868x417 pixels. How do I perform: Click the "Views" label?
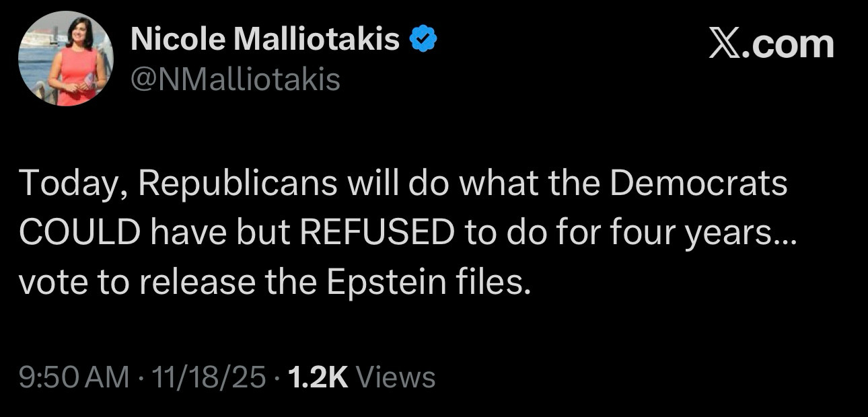(x=395, y=377)
